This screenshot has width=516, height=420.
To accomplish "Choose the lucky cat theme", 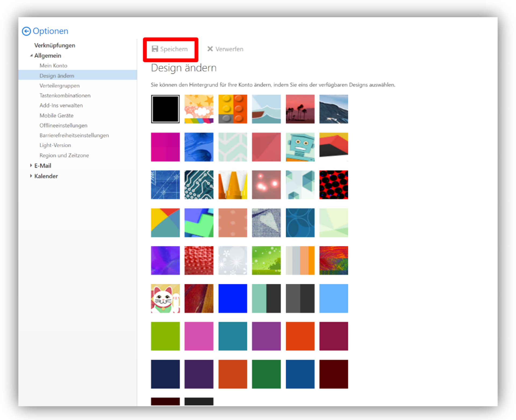I will tap(165, 298).
